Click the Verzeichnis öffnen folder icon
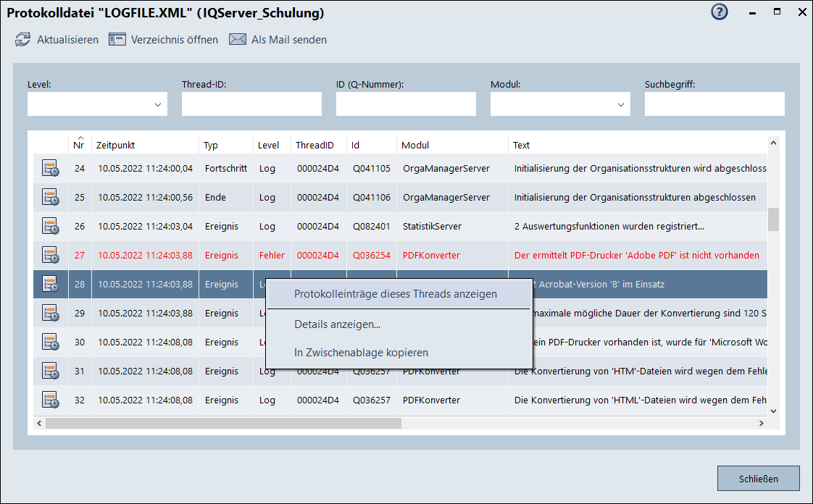The height and width of the screenshot is (504, 813). 117,40
